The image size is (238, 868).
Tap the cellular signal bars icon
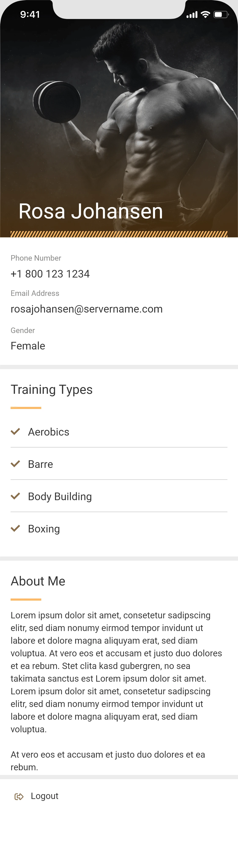(192, 15)
